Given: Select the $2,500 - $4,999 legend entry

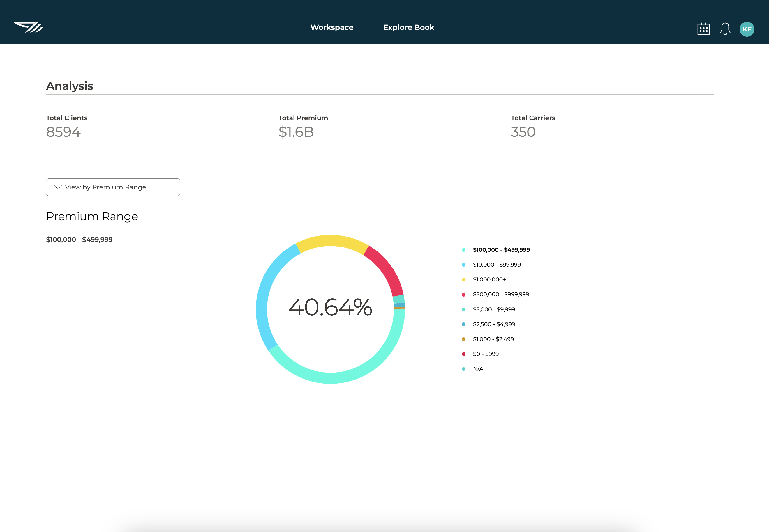Looking at the screenshot, I should pos(488,324).
